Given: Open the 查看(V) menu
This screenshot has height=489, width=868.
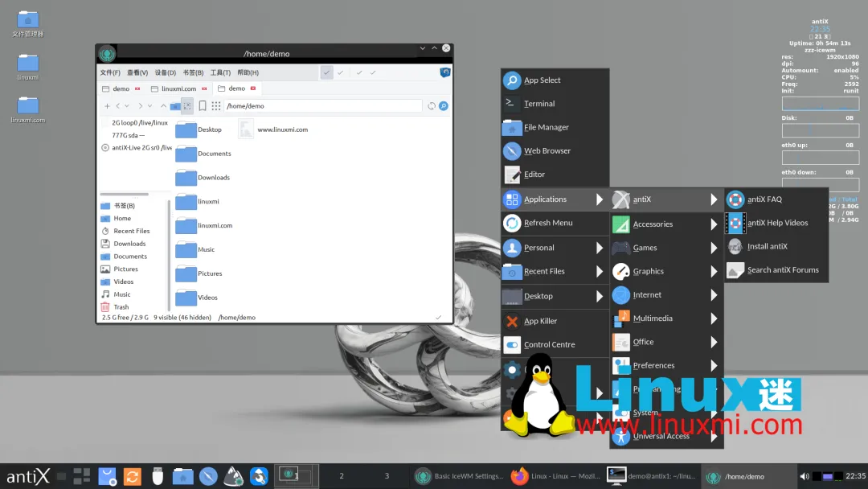Looking at the screenshot, I should [137, 72].
